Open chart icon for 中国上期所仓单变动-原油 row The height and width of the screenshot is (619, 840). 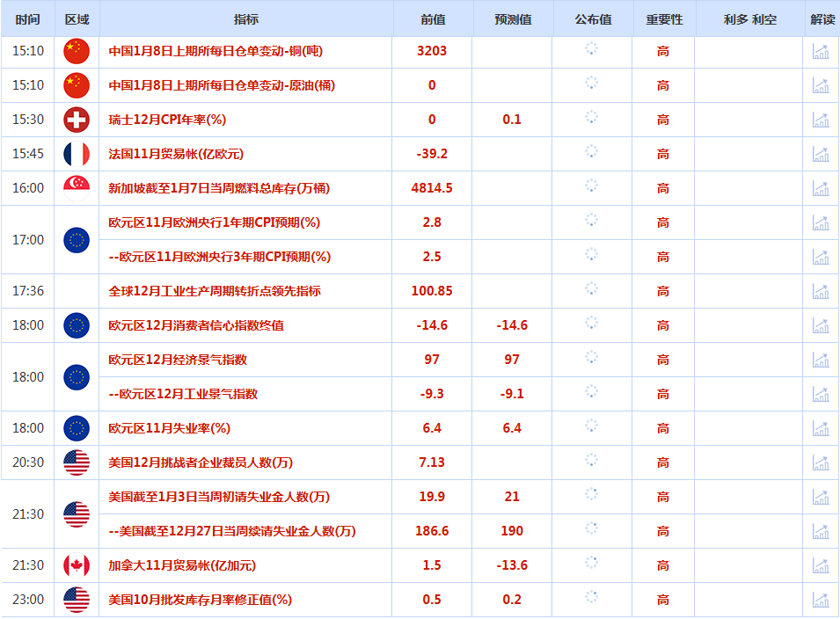click(821, 85)
